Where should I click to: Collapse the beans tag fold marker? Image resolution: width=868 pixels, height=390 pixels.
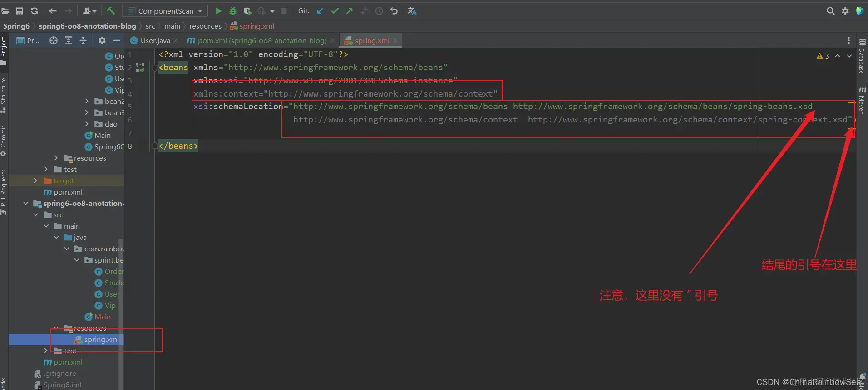(x=154, y=68)
